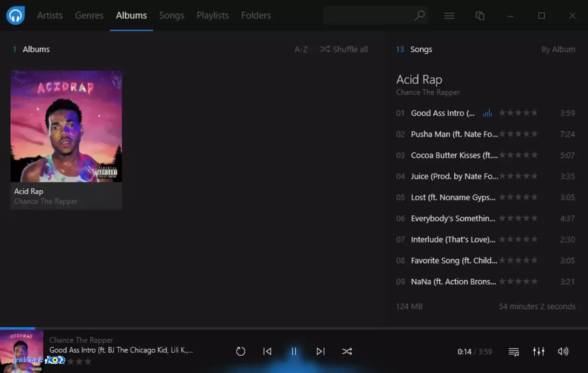588x373 pixels.
Task: Close the player window
Action: point(573,16)
